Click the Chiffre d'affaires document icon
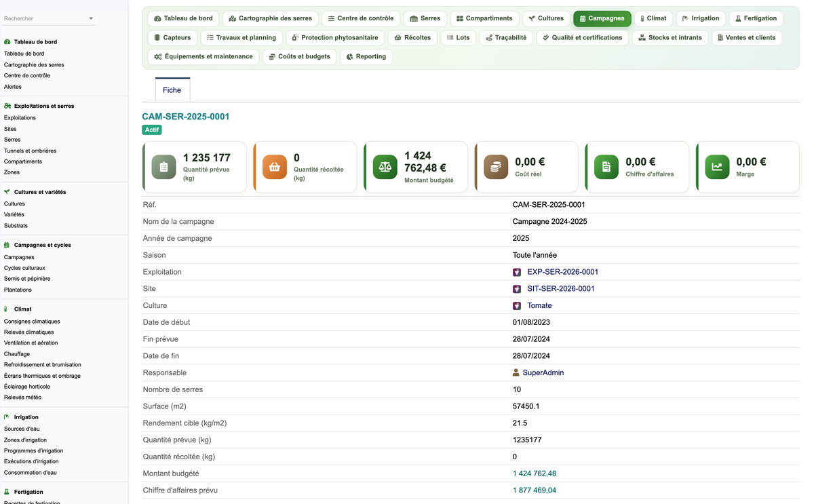 pos(606,167)
